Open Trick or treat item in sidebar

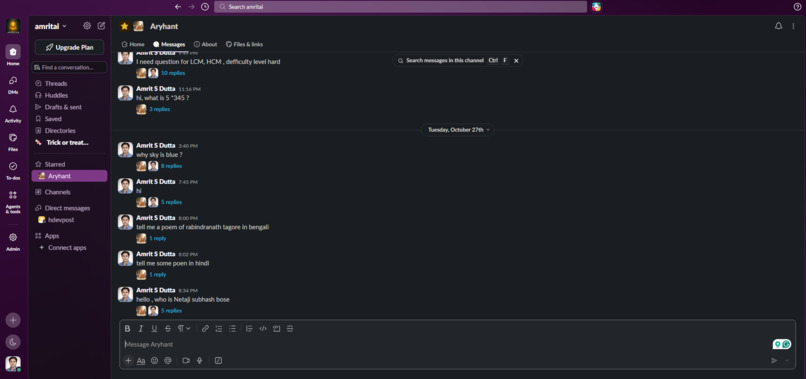[x=67, y=142]
